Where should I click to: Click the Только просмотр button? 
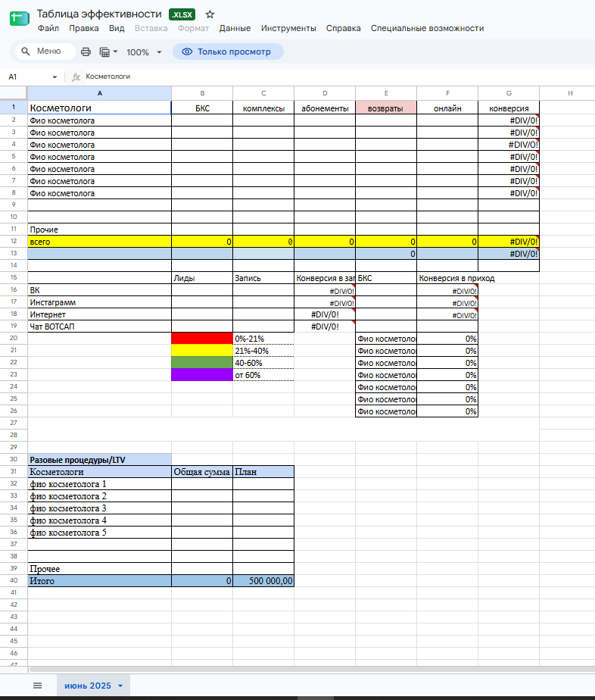228,52
